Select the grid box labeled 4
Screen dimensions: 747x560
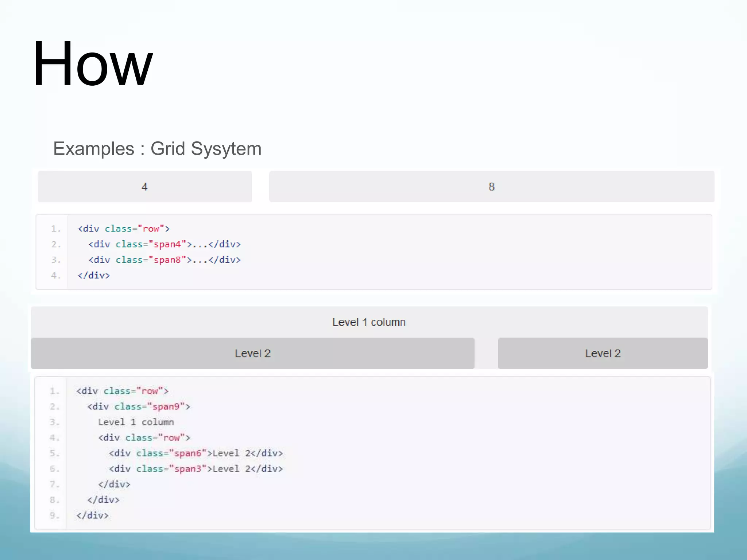(x=145, y=187)
